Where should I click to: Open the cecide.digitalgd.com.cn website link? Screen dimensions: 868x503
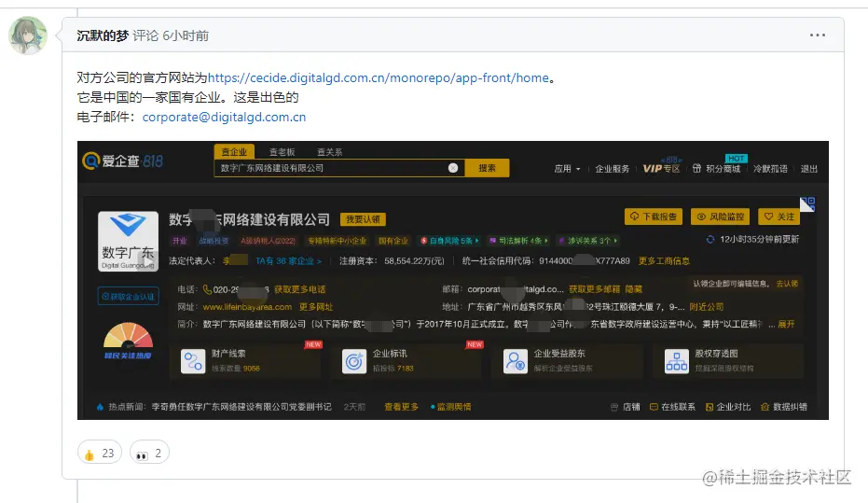379,77
